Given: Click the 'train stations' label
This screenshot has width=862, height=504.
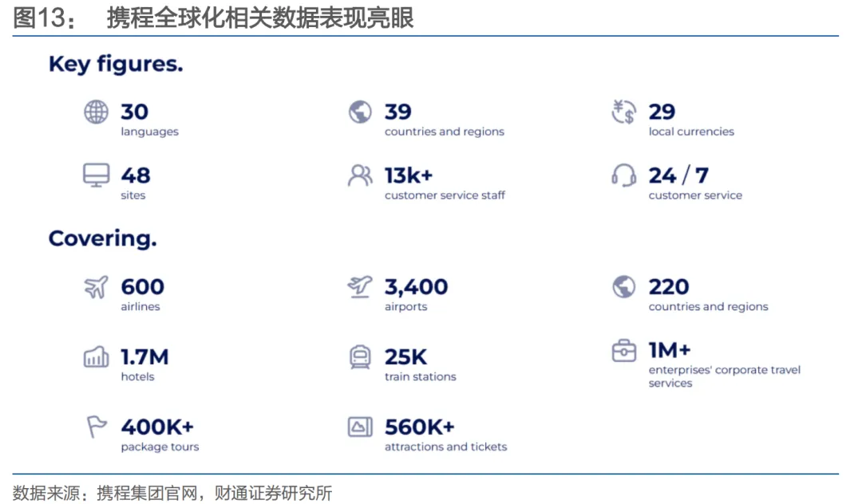Looking at the screenshot, I should (x=420, y=376).
